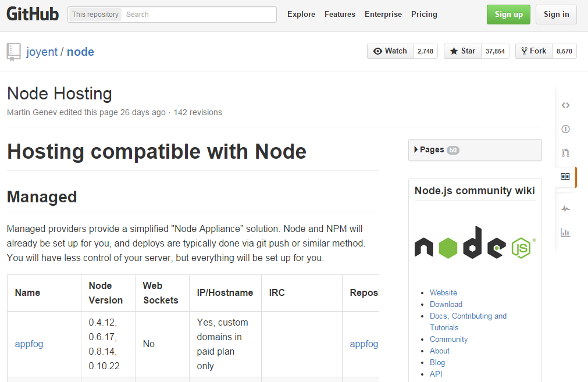
Task: Open the Enterprise menu item
Action: tap(383, 15)
